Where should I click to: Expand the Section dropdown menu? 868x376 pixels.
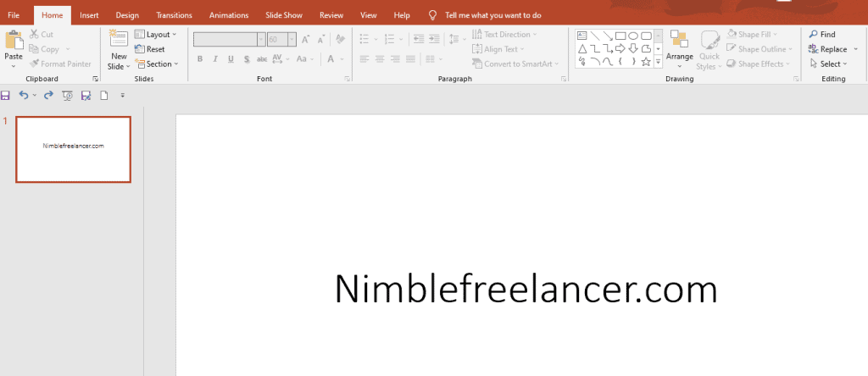coord(157,64)
